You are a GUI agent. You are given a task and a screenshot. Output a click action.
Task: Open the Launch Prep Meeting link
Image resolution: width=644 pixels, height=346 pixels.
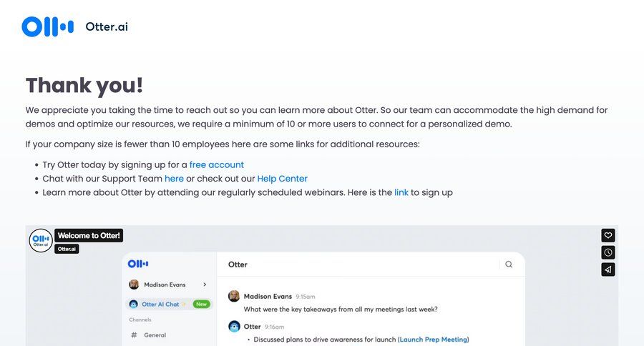pyautogui.click(x=434, y=340)
